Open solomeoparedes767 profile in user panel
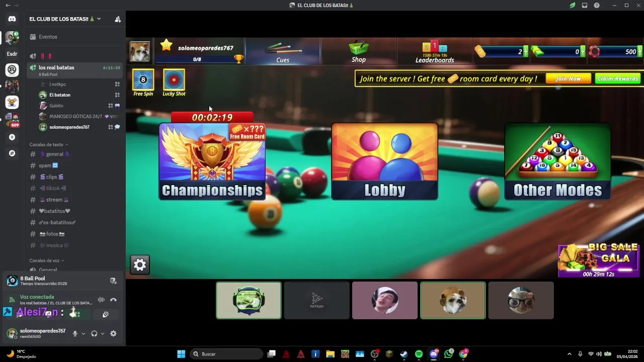 click(x=36, y=333)
